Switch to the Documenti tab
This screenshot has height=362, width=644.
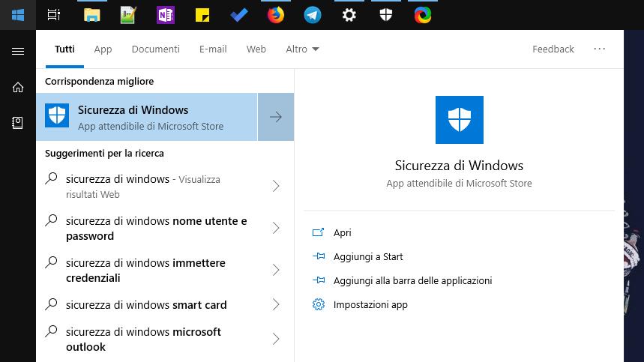(x=156, y=49)
